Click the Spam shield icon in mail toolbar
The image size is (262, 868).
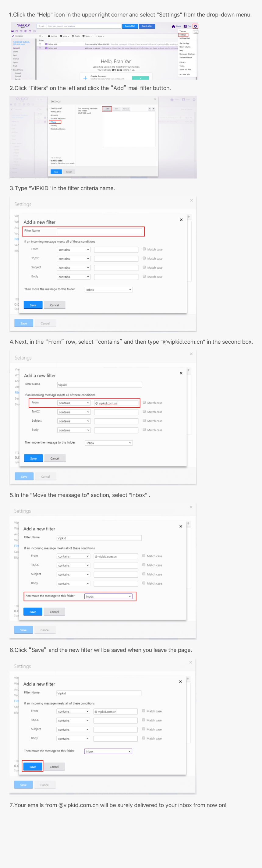pyautogui.click(x=83, y=36)
